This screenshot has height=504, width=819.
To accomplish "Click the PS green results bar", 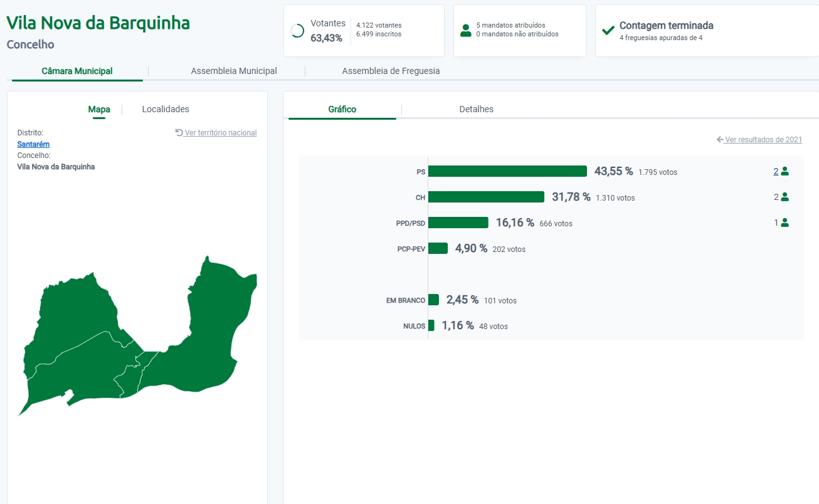I will click(x=507, y=171).
